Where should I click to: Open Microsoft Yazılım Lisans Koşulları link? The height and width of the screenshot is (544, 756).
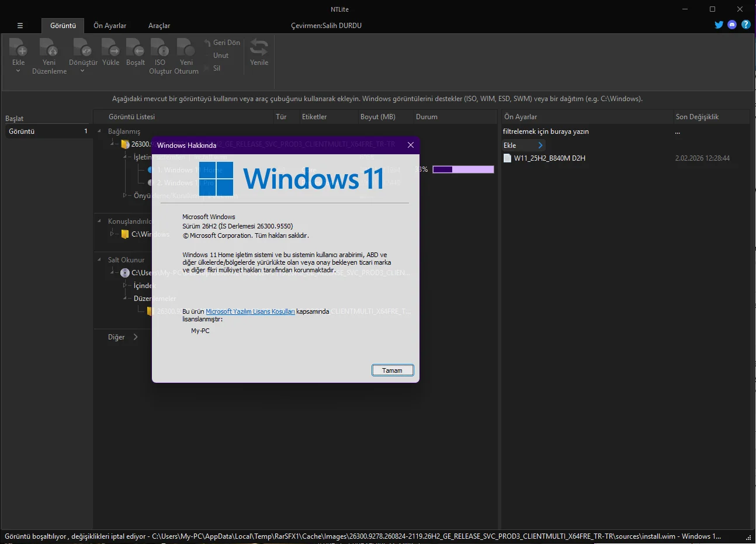coord(250,312)
